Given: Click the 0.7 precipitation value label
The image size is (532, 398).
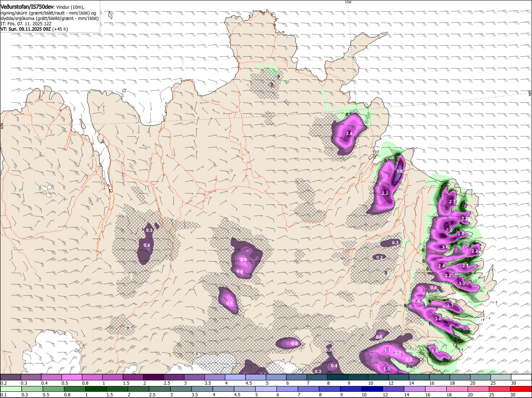Looking at the screenshot, I should tap(409, 359).
